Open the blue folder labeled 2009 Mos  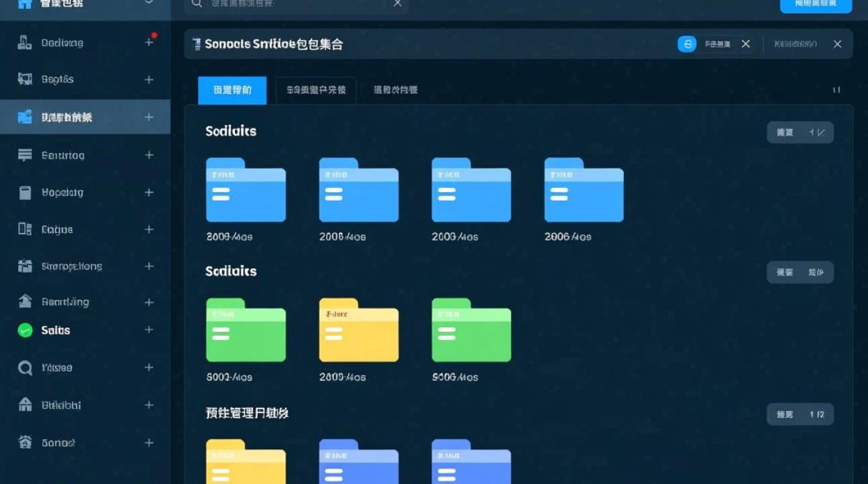click(x=246, y=190)
